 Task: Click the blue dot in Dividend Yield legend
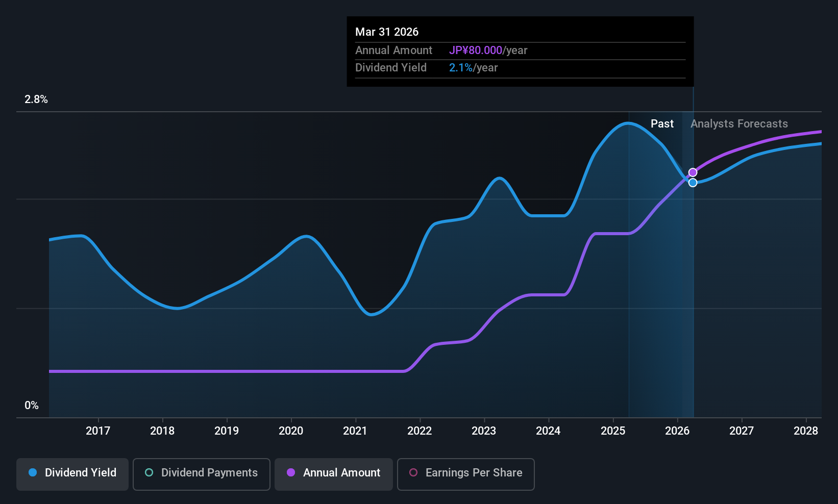33,473
